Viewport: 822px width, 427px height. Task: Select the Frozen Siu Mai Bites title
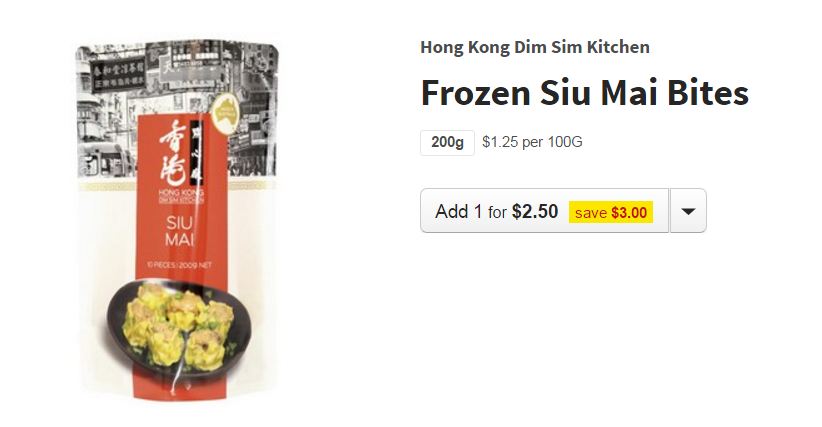click(585, 93)
